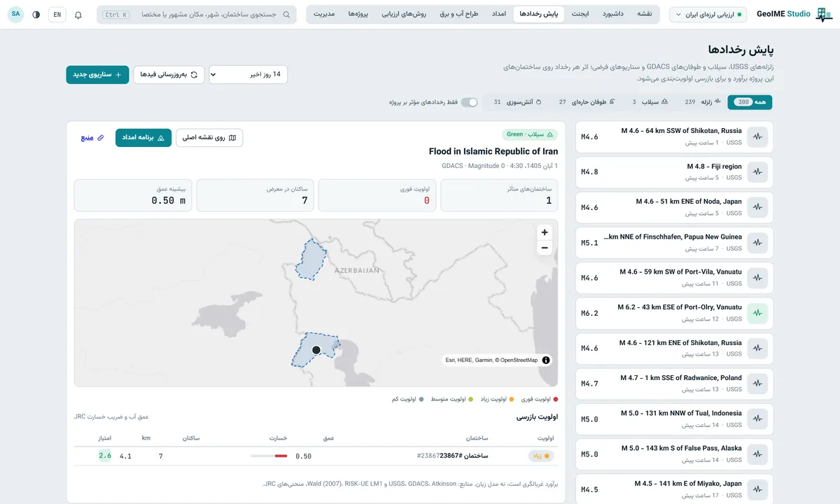Open the notifications bell
Screen dimensions: 840x504
78,15
